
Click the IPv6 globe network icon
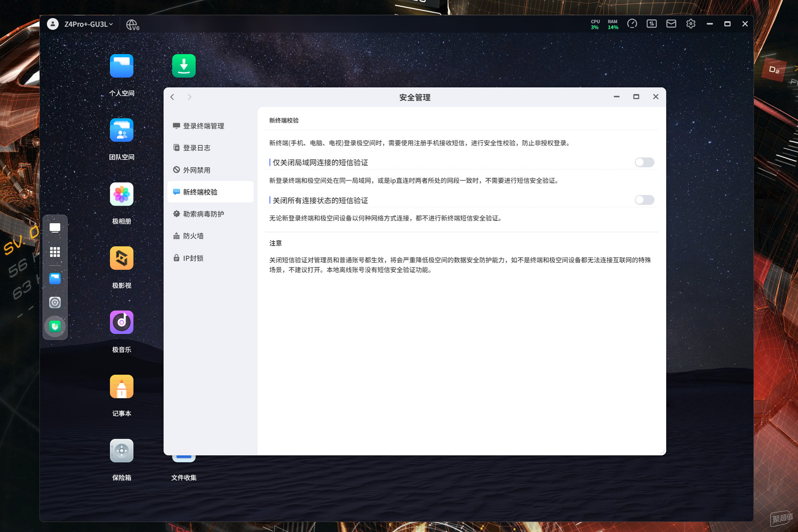point(132,25)
